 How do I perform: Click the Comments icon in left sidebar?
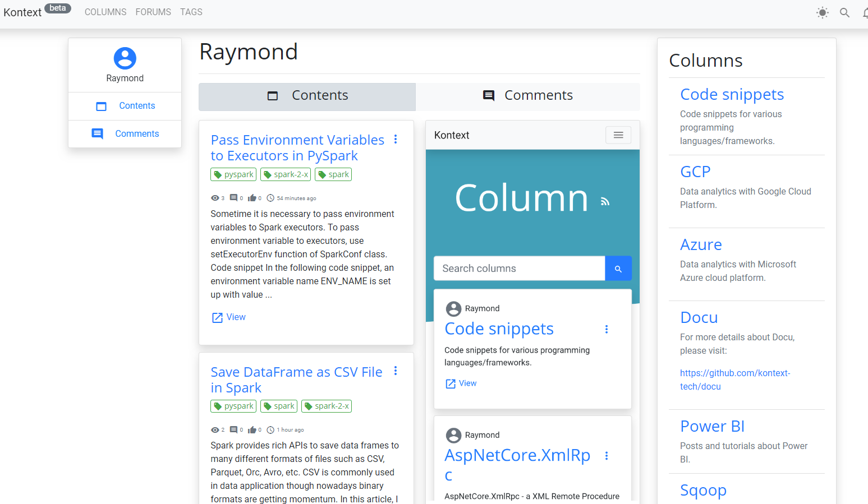(97, 133)
